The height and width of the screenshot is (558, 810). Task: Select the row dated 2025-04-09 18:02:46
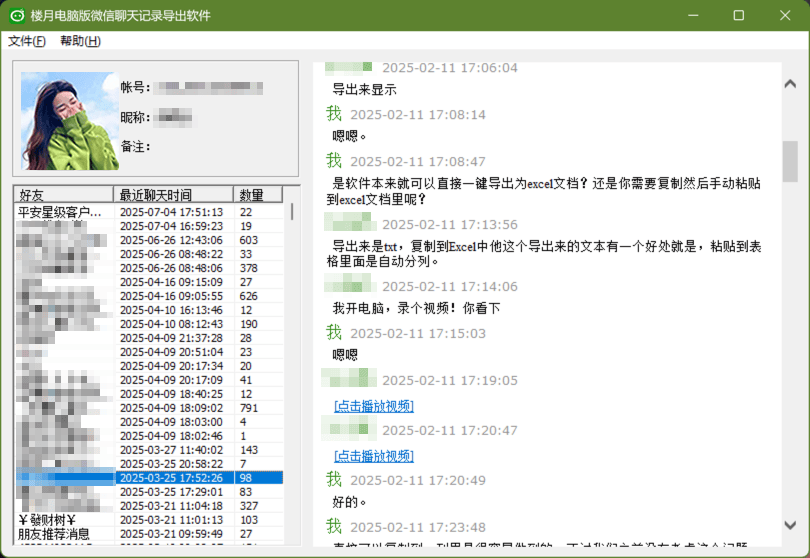click(149, 436)
